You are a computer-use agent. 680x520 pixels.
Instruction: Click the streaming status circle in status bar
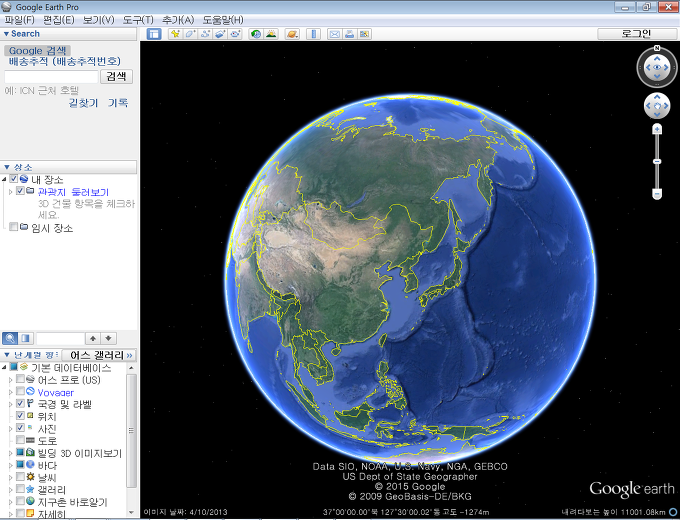[672, 512]
